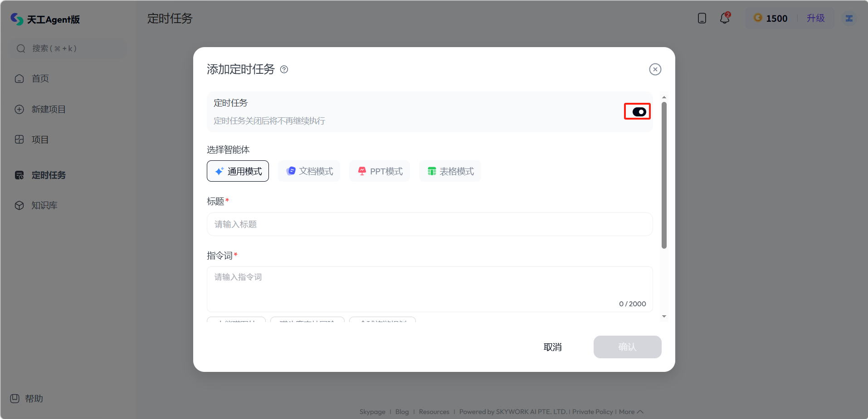Open the user avatar menu
The width and height of the screenshot is (868, 419).
[x=849, y=18]
